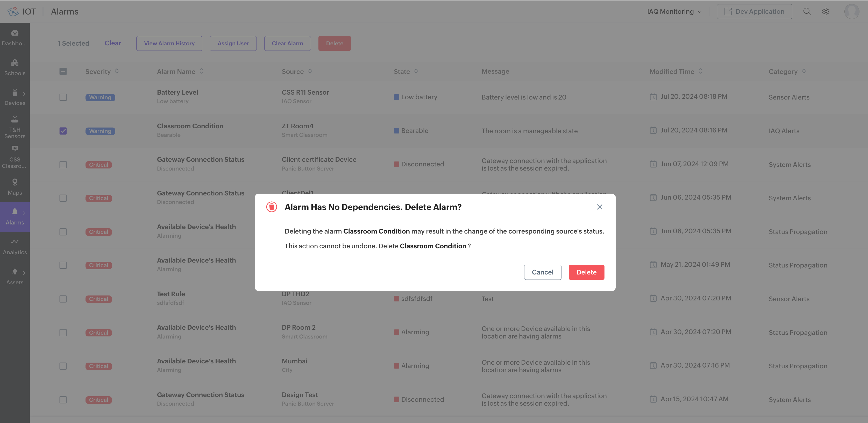This screenshot has width=868, height=423.
Task: Expand the Devices submenu chevron
Action: [x=24, y=94]
